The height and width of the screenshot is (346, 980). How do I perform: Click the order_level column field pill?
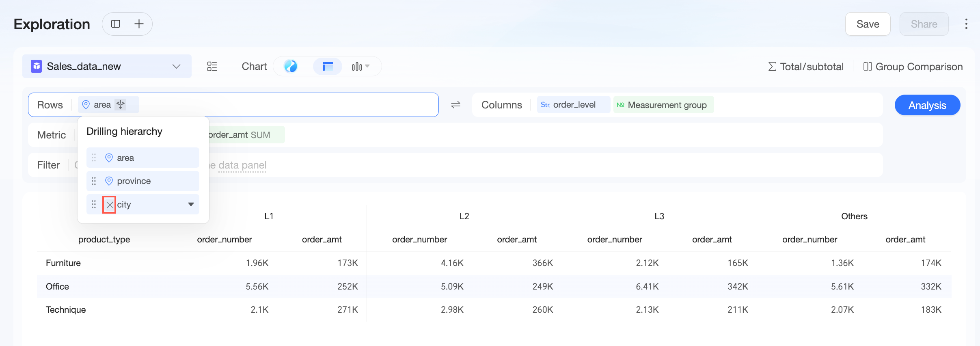point(573,105)
